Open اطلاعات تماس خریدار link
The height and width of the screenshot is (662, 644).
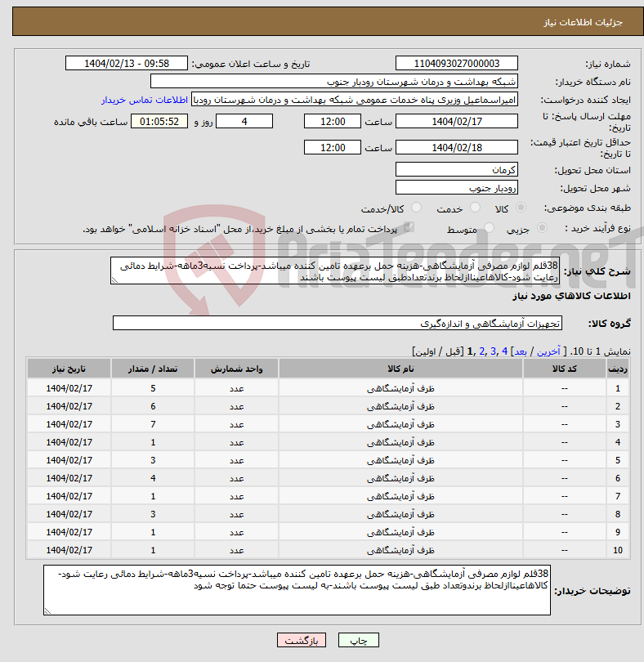pos(145,100)
